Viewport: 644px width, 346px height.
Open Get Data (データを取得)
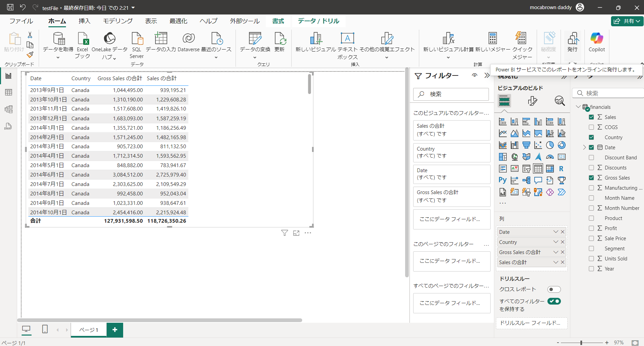[x=58, y=45]
